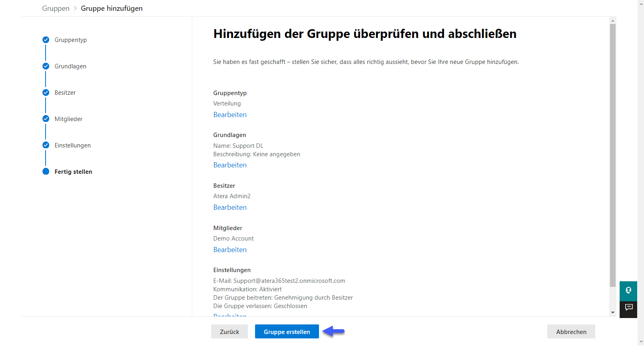Screen dimensions: 644x346
Task: Edit the Gruppentyp section via Bearbeiten
Action: [230, 115]
